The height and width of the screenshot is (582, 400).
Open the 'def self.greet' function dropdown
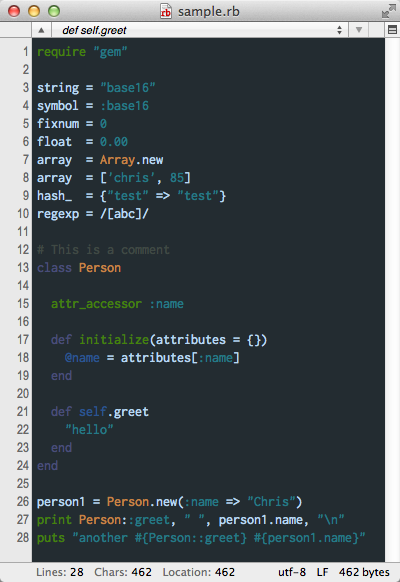pyautogui.click(x=200, y=30)
